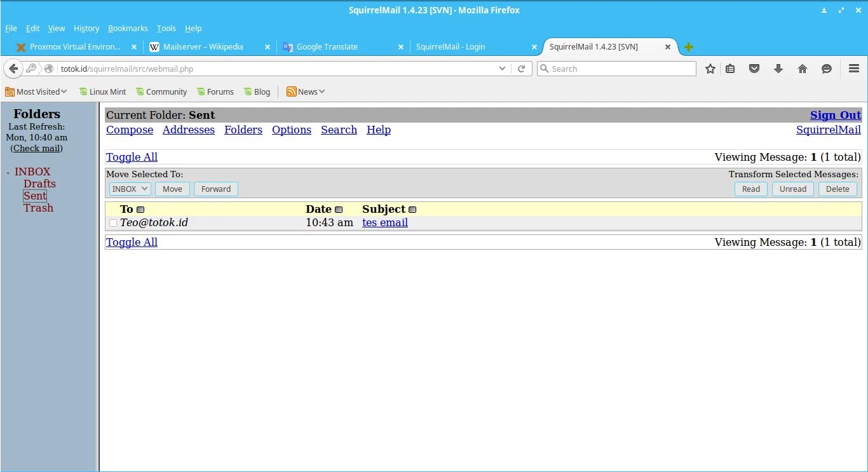Viewport: 868px width, 472px height.
Task: Close the SquirrelMail 1.4.23 tab
Action: pos(668,47)
